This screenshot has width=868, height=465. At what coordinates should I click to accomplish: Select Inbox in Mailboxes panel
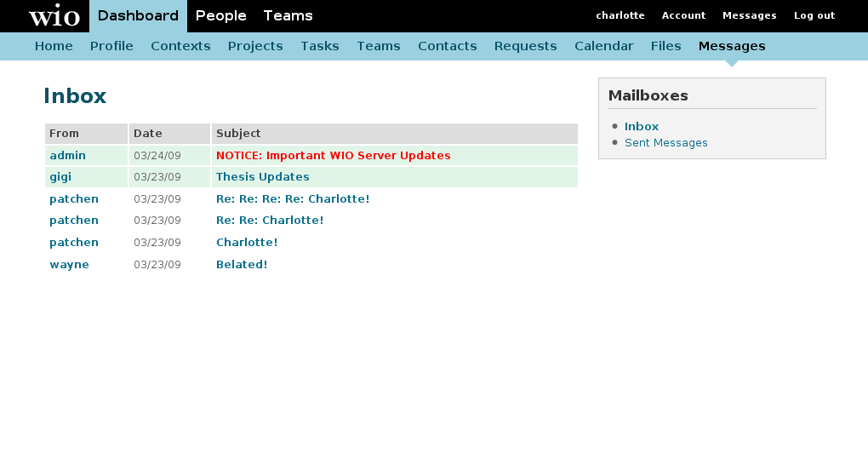(x=642, y=126)
